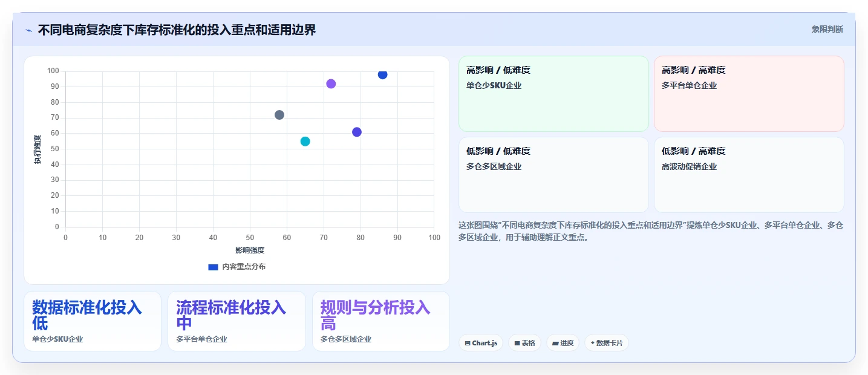The width and height of the screenshot is (868, 375).
Task: Click the 象限判断 label in header
Action: point(827,29)
